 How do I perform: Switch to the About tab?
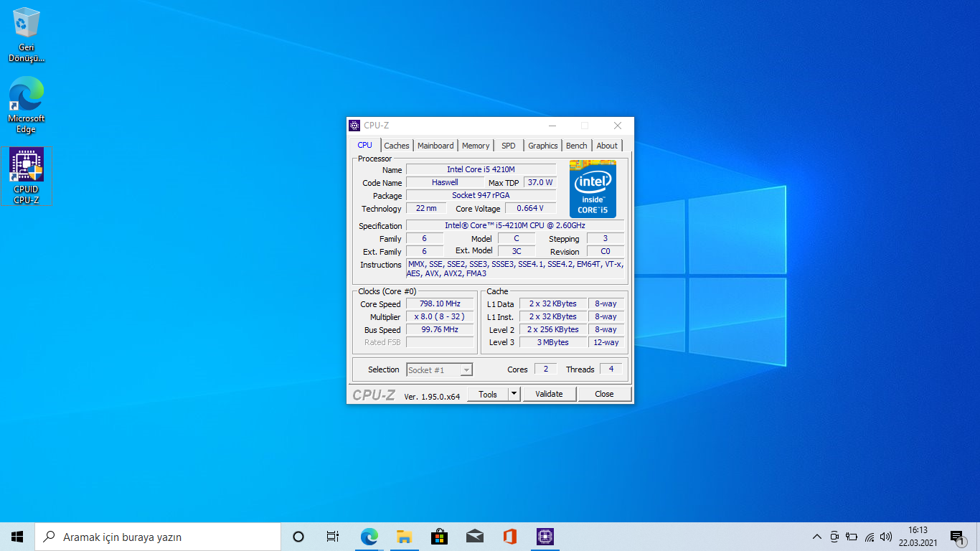pos(607,146)
